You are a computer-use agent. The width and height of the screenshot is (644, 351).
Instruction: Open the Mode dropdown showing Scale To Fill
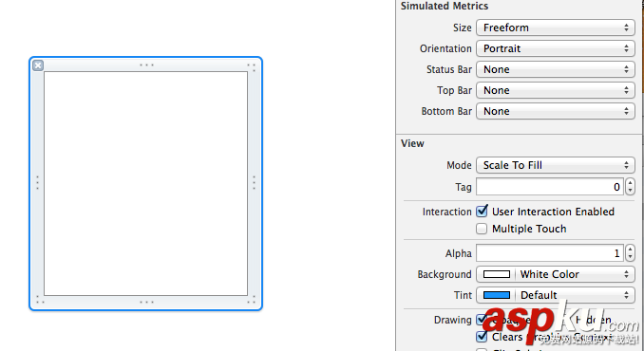pos(556,165)
